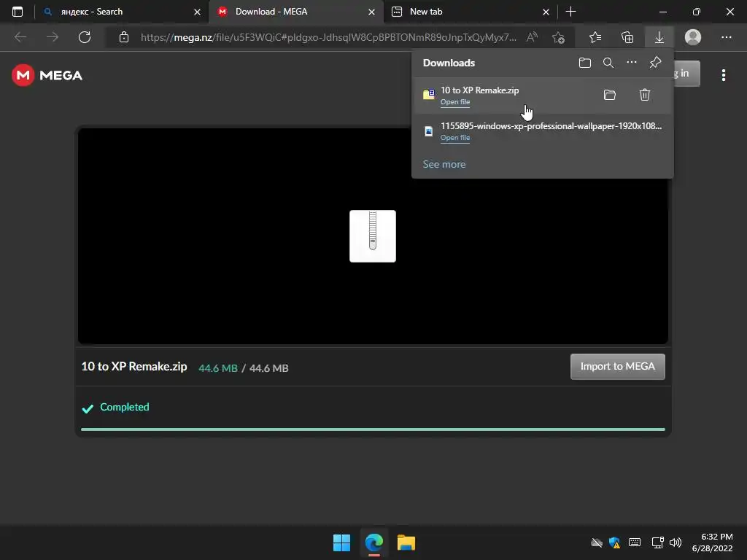Viewport: 747px width, 560px height.
Task: Click the partially hidden Log in button
Action: (686, 74)
